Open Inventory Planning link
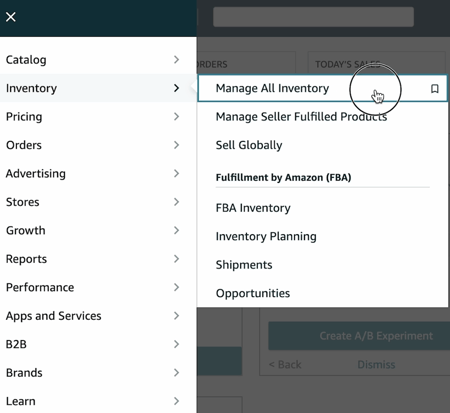 click(266, 236)
